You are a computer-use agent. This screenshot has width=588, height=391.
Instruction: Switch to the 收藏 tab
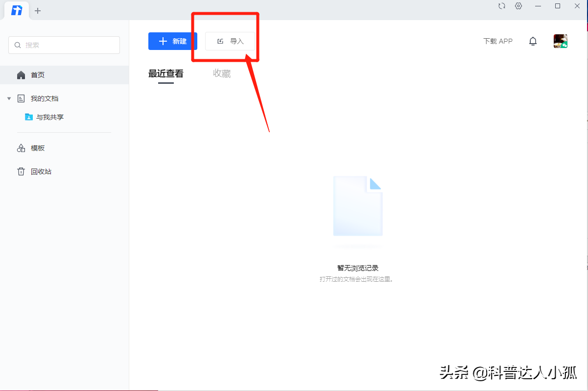[222, 73]
